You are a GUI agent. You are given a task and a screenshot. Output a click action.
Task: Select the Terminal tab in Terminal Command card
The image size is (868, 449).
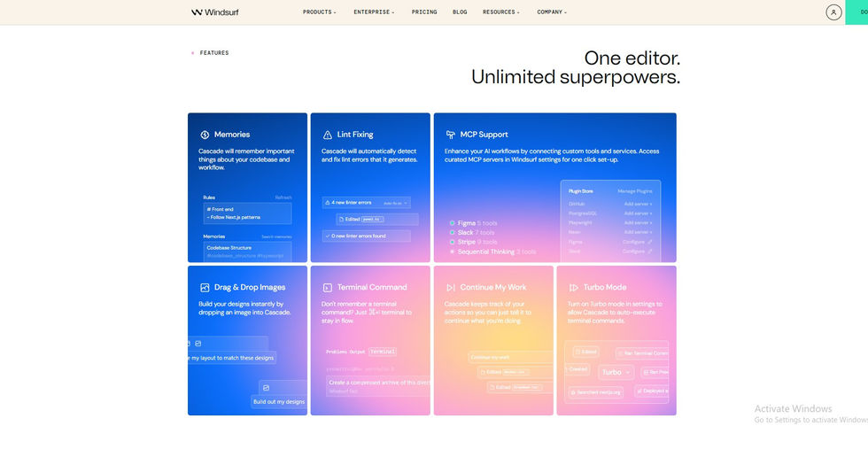pos(383,352)
